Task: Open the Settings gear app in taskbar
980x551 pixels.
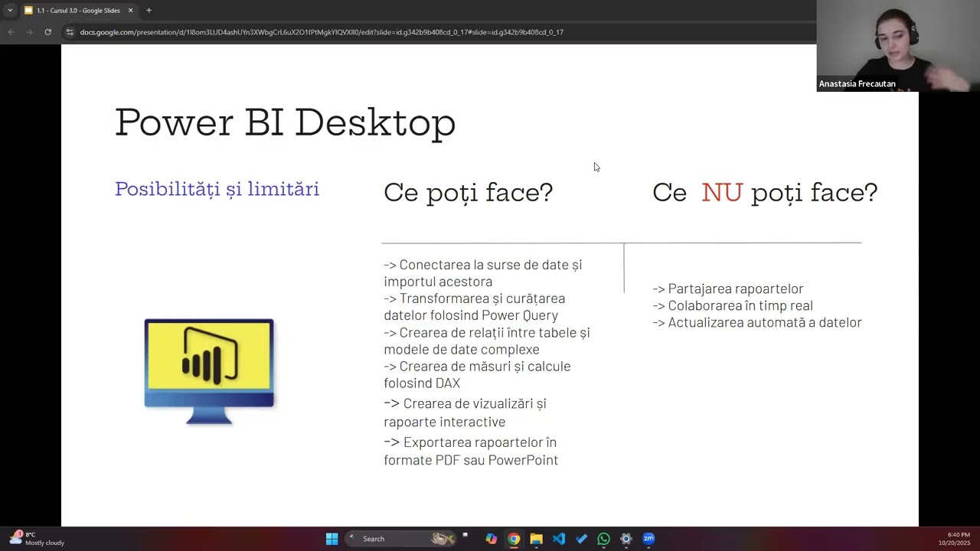Action: 626,539
